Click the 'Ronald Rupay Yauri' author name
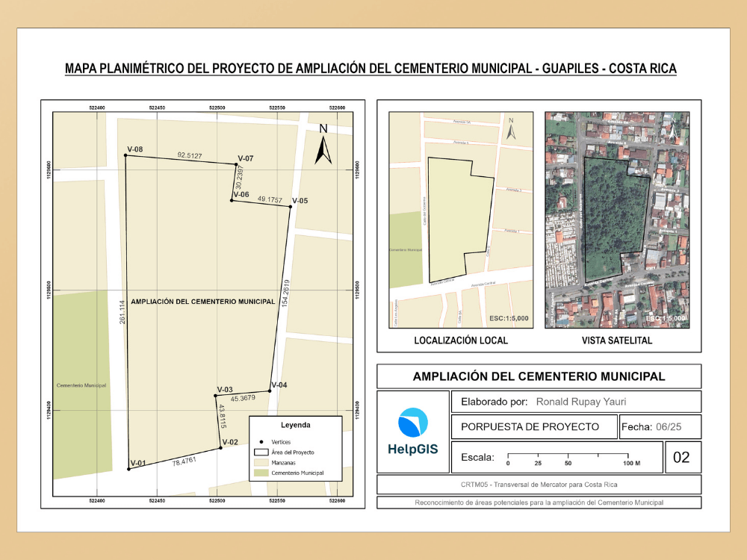The image size is (747, 560). tap(581, 402)
